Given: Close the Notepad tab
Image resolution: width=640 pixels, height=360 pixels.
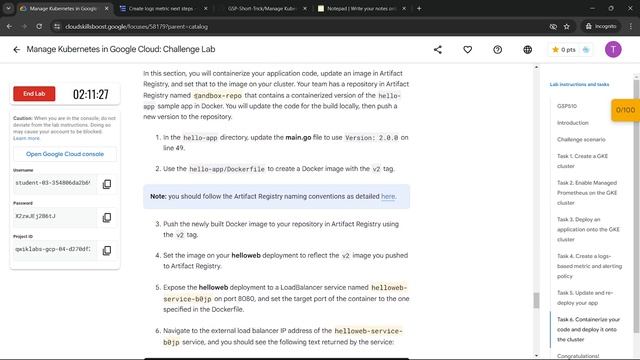Looking at the screenshot, I should (x=404, y=9).
